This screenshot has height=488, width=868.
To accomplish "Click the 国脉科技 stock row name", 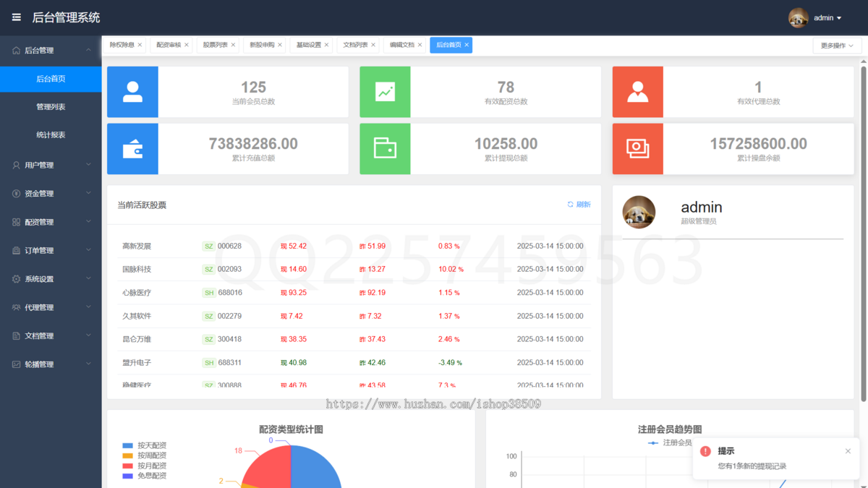I will point(137,269).
